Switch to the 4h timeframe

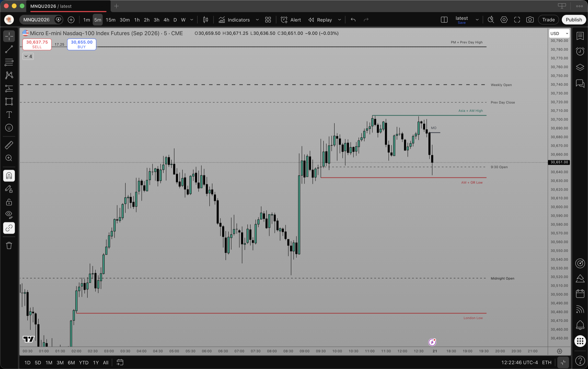(x=166, y=20)
